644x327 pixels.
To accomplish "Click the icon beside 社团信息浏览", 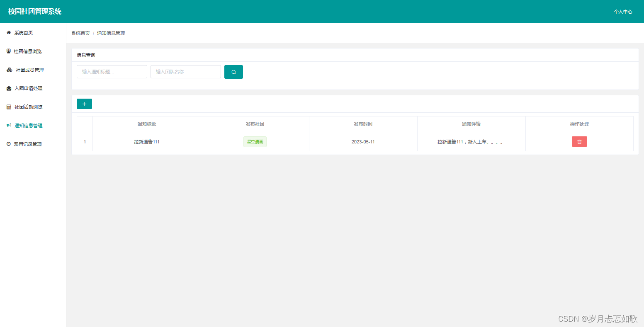I will [9, 51].
